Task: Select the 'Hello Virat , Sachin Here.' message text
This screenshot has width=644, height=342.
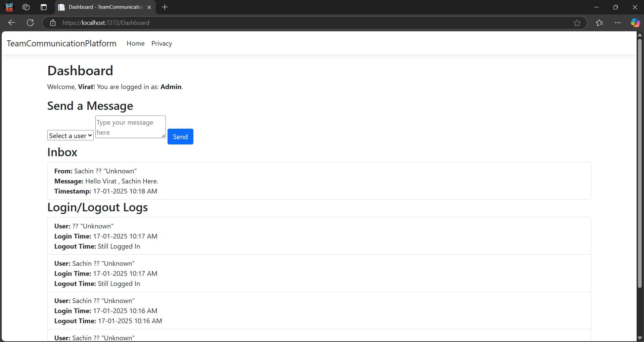Action: tap(122, 181)
